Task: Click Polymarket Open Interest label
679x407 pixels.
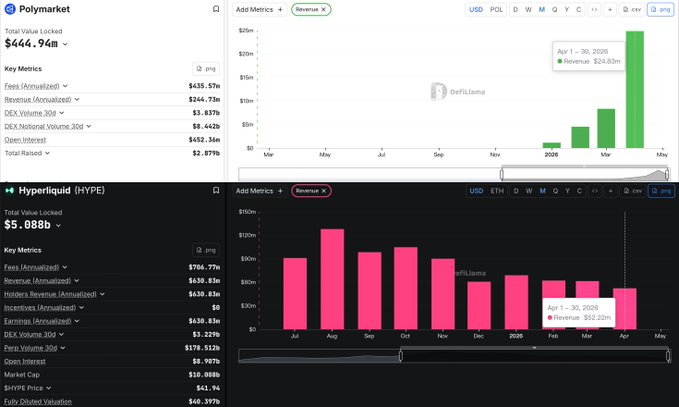Action: pos(25,140)
